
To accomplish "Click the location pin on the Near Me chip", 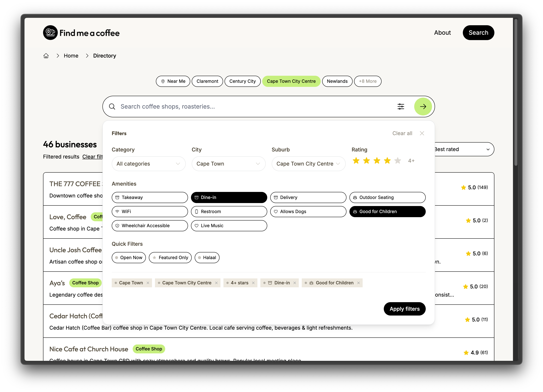I will [x=163, y=81].
